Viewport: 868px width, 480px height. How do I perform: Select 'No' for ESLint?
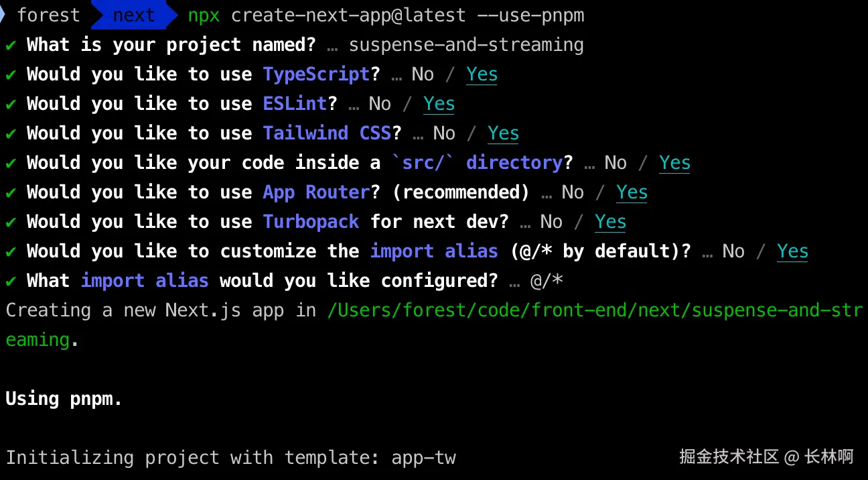[380, 104]
